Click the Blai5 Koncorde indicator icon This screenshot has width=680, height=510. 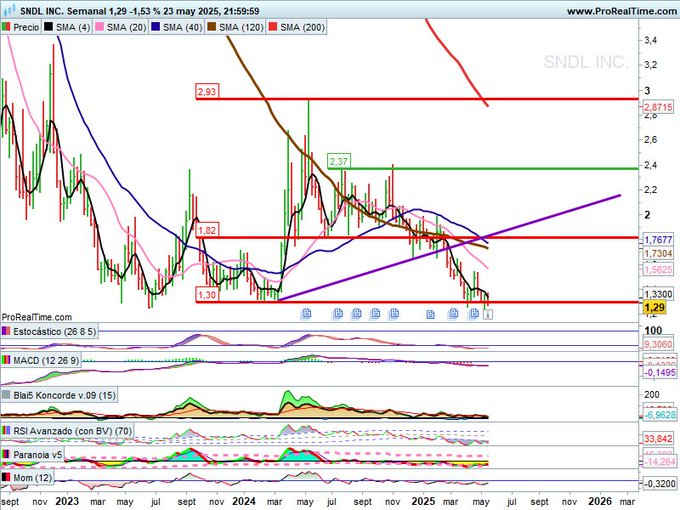pos(6,395)
